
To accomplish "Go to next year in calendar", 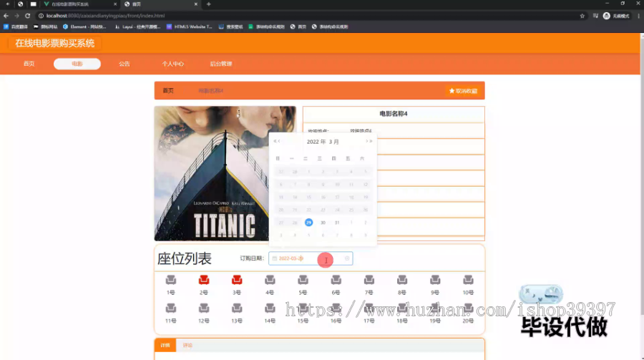I will (x=371, y=142).
